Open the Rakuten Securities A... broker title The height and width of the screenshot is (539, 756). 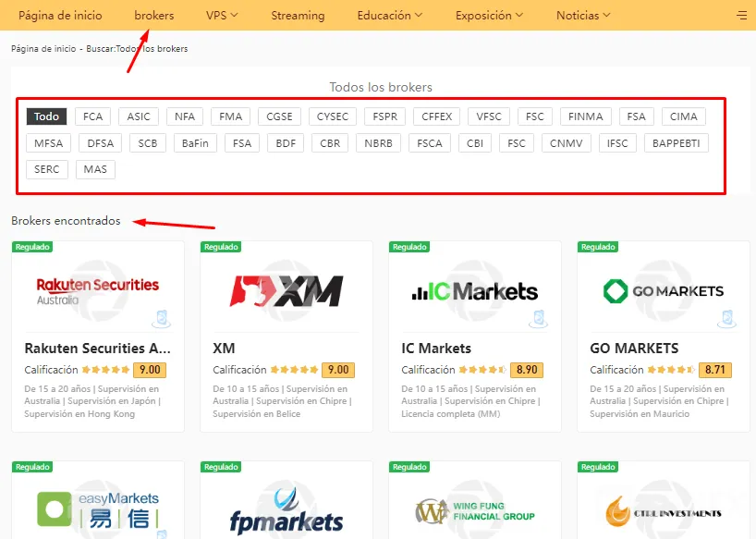(x=97, y=348)
